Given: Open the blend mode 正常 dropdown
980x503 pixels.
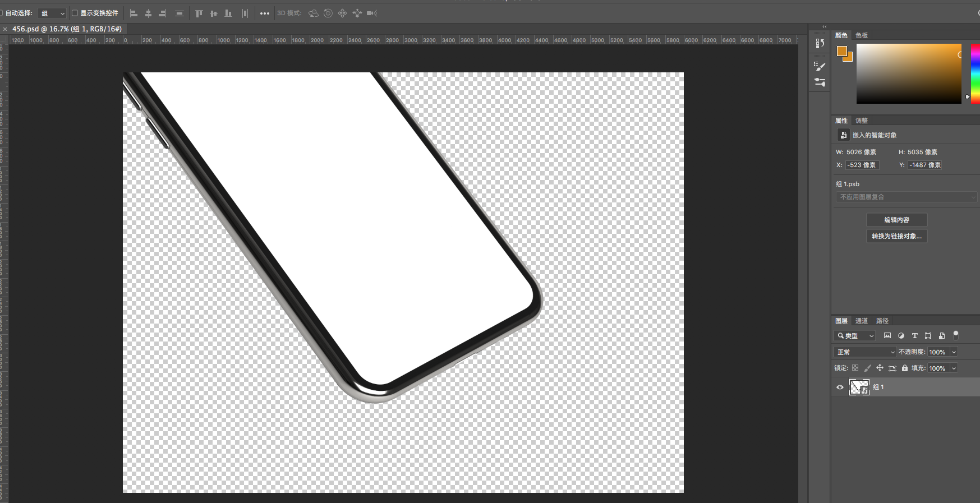Looking at the screenshot, I should (x=865, y=352).
